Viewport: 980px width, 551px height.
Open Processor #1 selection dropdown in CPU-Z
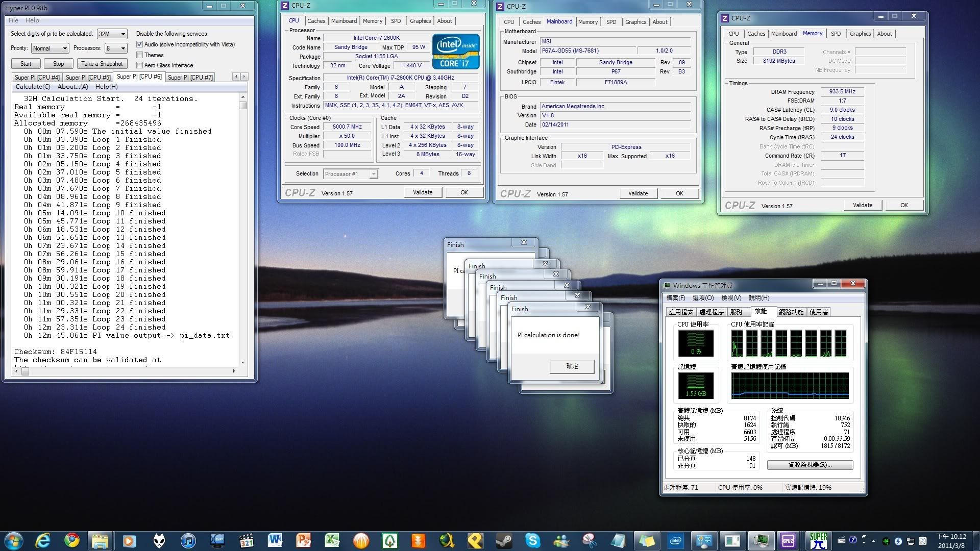pos(350,174)
